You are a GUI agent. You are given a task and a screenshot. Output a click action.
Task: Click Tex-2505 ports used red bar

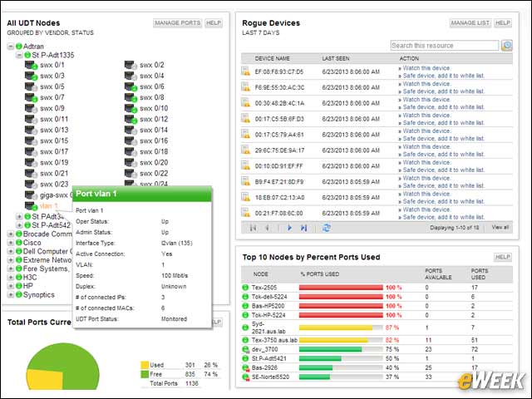pos(341,288)
